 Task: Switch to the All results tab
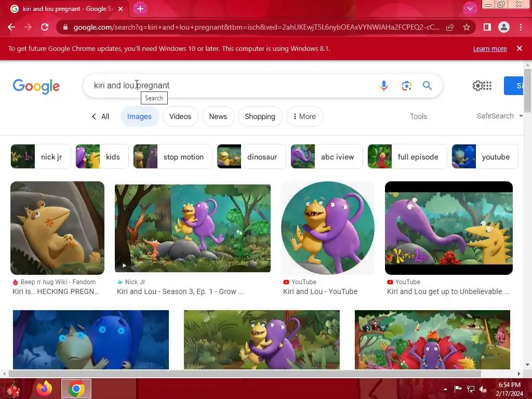point(101,116)
